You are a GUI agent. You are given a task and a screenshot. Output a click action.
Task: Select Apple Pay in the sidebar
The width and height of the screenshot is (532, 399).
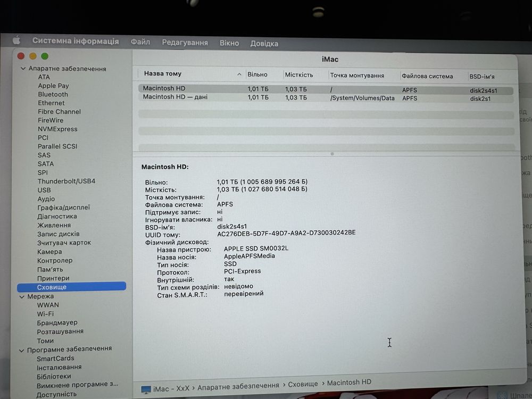pos(53,86)
